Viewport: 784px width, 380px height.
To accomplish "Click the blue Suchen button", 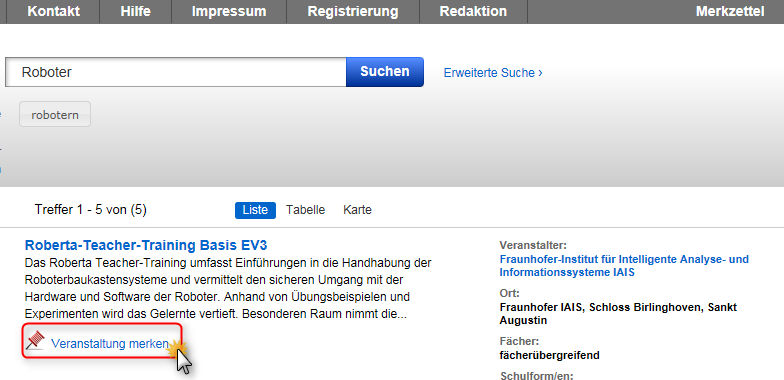I will (x=385, y=72).
